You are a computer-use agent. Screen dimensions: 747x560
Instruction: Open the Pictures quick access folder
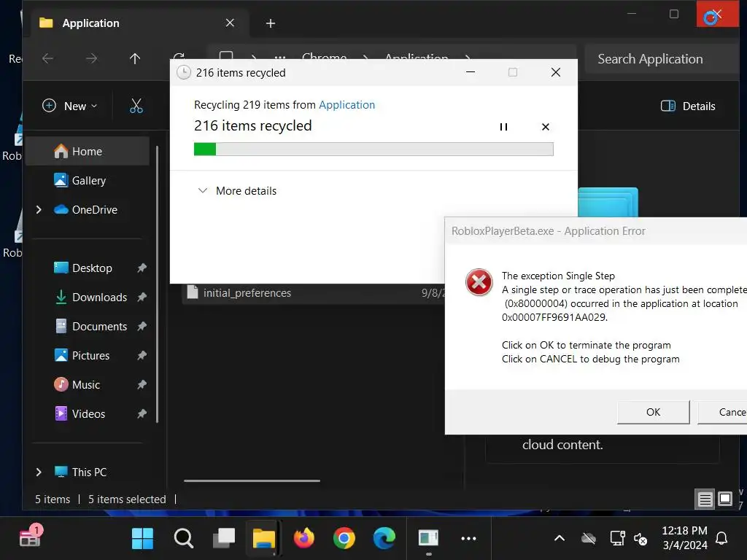point(90,355)
